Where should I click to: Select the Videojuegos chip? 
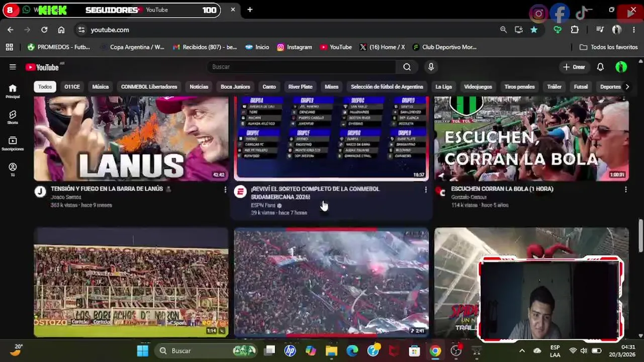(478, 86)
